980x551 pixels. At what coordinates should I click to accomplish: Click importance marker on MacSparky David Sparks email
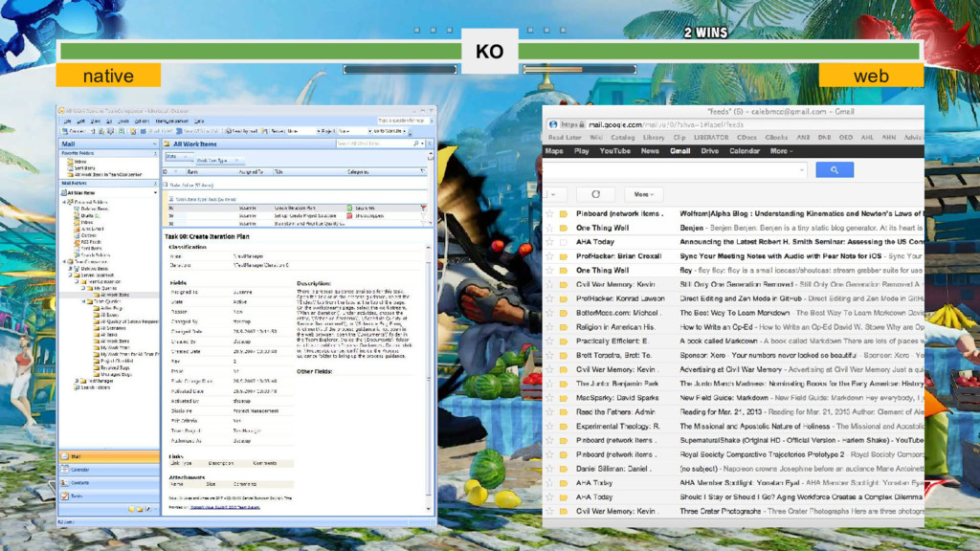tap(564, 398)
